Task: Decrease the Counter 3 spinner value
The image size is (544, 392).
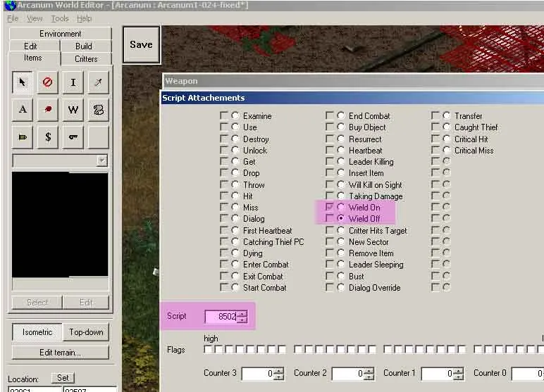Action: pyautogui.click(x=278, y=377)
